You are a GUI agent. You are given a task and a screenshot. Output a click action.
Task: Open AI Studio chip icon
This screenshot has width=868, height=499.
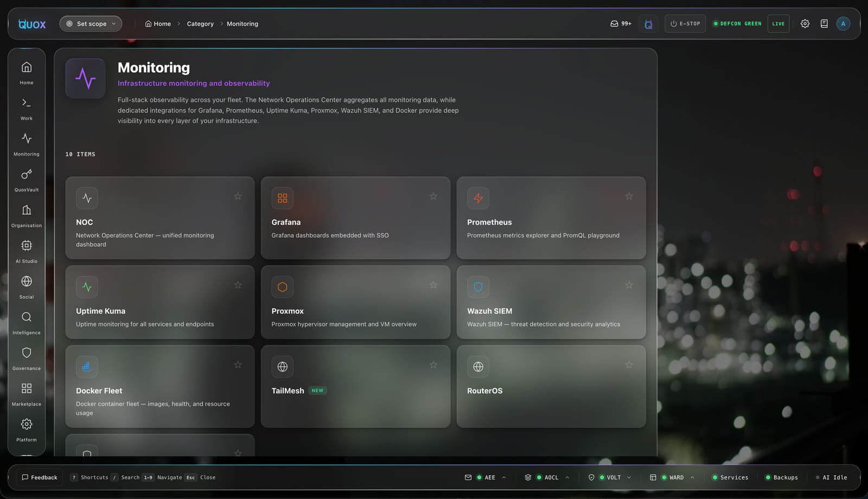click(27, 246)
